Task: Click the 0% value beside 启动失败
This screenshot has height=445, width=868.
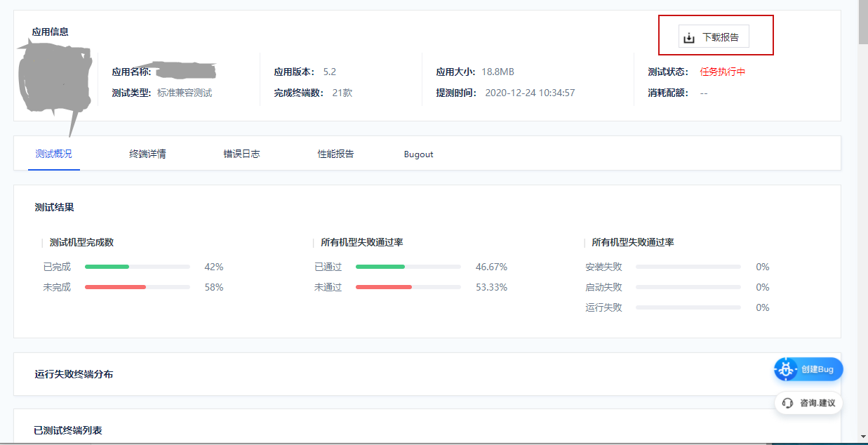Action: click(x=763, y=287)
